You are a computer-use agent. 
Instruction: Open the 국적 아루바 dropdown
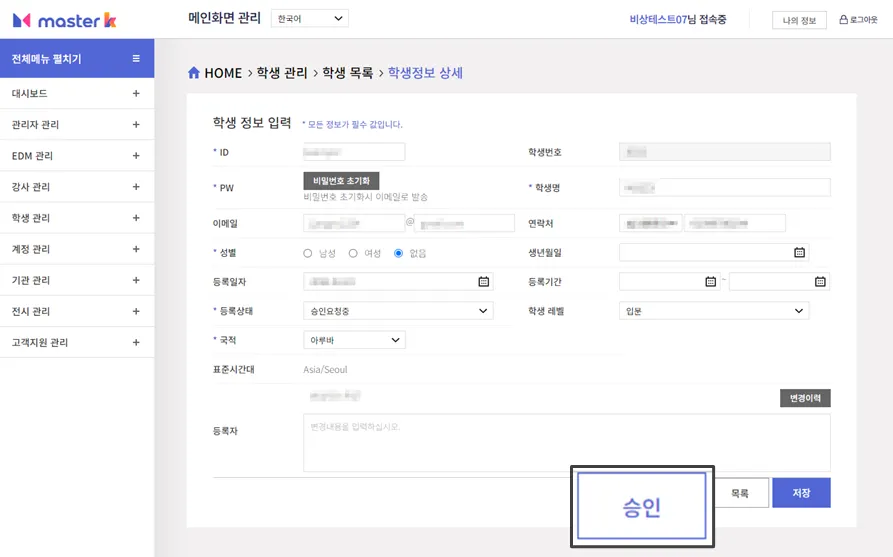pyautogui.click(x=354, y=340)
